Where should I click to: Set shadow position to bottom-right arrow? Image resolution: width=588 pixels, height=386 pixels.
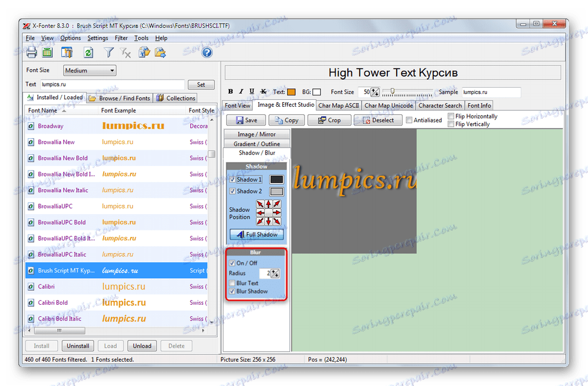point(277,221)
